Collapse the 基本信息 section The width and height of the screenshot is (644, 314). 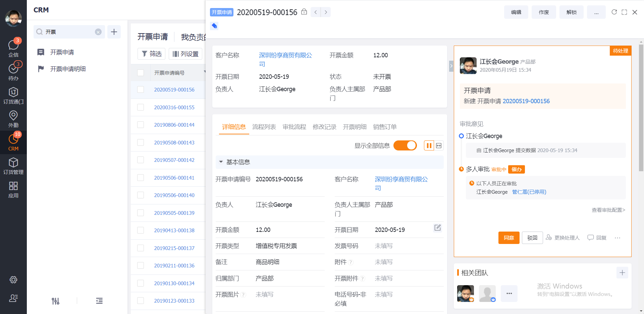coord(221,162)
